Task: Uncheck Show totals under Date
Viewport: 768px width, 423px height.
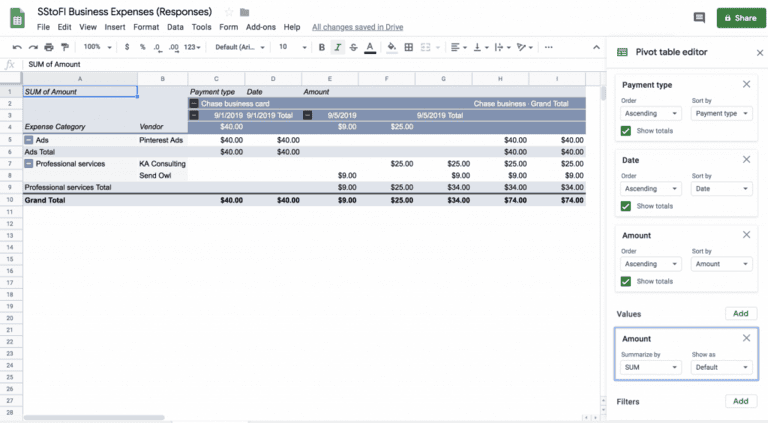Action: coord(626,206)
